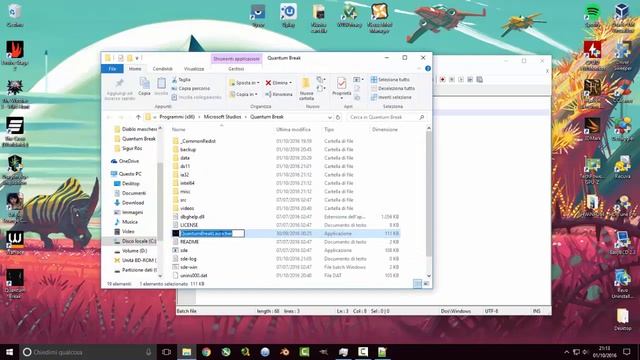Create a Nuova cartella

click(x=306, y=89)
